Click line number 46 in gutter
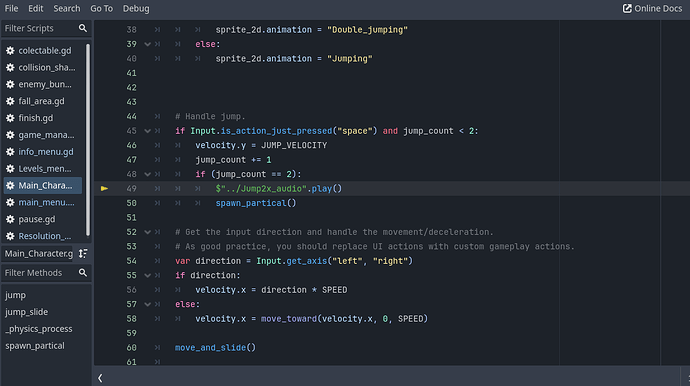Image resolution: width=690 pixels, height=386 pixels. pos(132,145)
